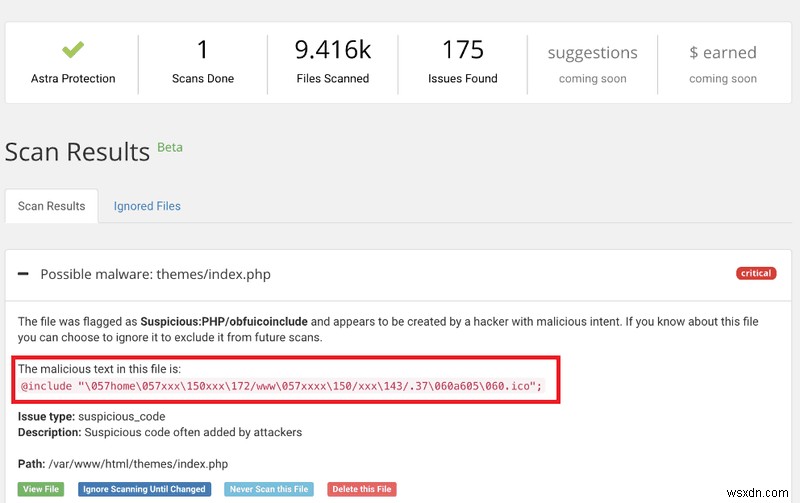Image resolution: width=800 pixels, height=503 pixels.
Task: Click the suggestions coming soon tile
Action: (x=592, y=63)
